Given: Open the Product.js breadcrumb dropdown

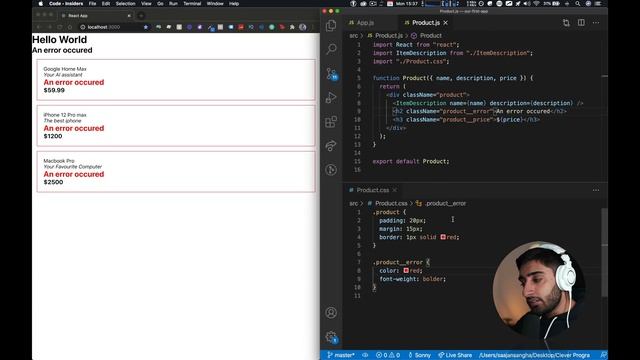Looking at the screenshot, I should [385, 36].
